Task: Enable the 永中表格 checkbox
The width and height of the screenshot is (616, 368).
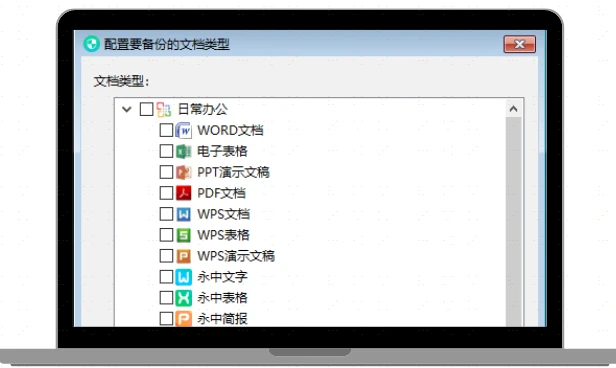Action: (x=166, y=298)
